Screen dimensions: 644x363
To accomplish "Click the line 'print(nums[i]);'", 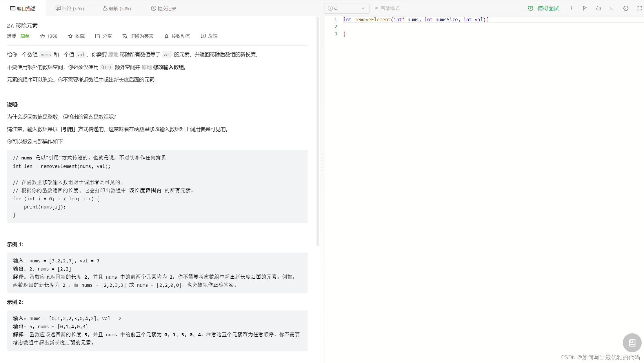I will pyautogui.click(x=45, y=207).
